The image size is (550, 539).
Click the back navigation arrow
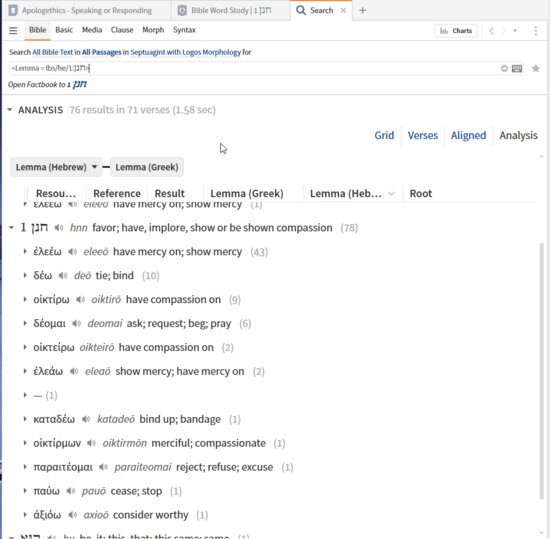pyautogui.click(x=492, y=31)
